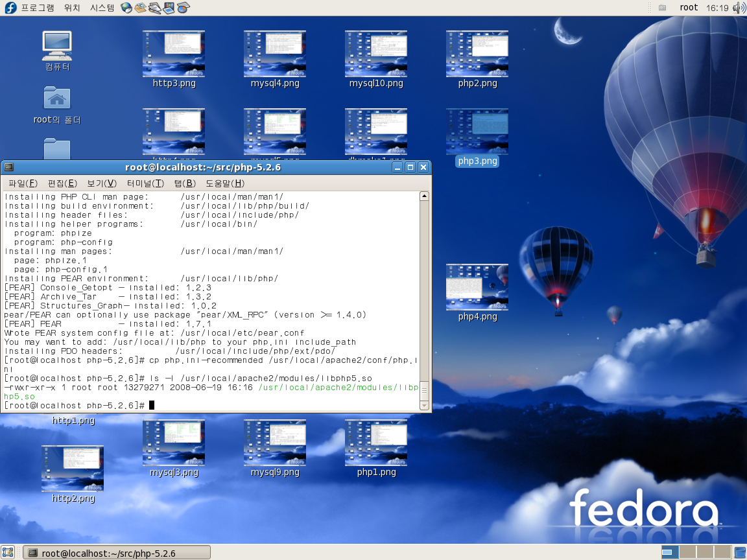This screenshot has height=560, width=747.
Task: Open the presentation app launcher icon
Action: pyautogui.click(x=169, y=8)
